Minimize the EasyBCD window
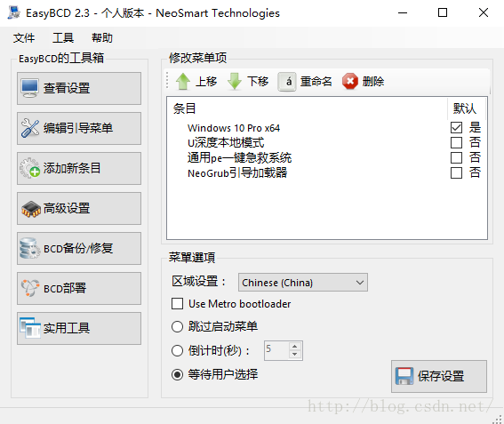 403,12
